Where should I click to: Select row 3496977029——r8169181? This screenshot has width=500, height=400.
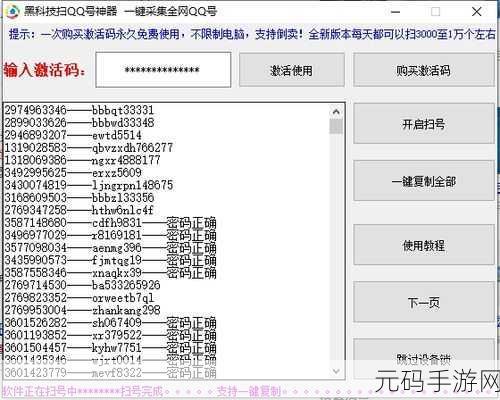(x=110, y=235)
